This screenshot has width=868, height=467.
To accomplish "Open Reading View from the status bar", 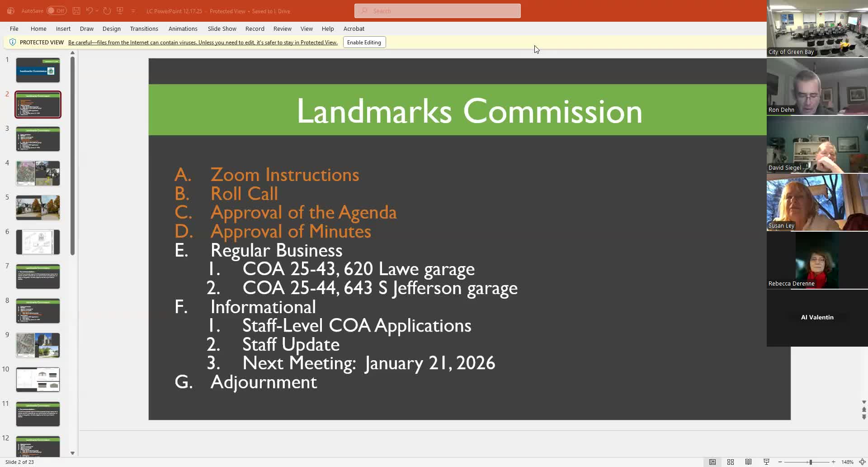I will 748,462.
